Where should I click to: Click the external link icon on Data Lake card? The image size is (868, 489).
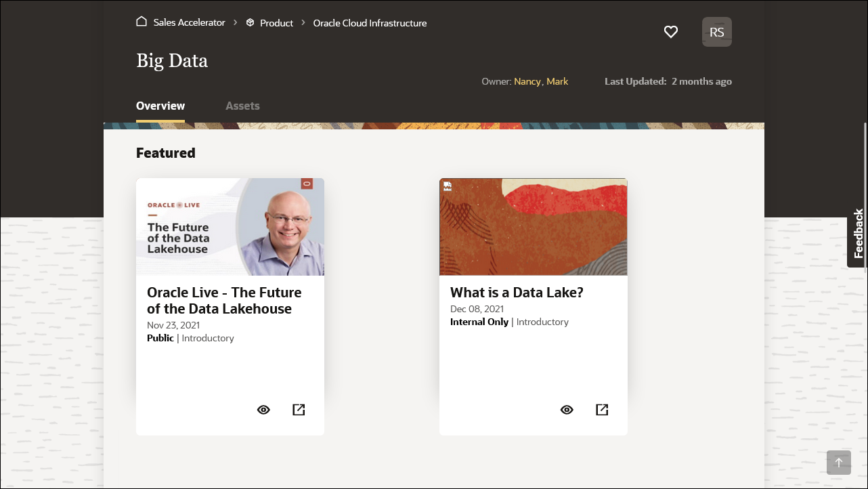(602, 409)
